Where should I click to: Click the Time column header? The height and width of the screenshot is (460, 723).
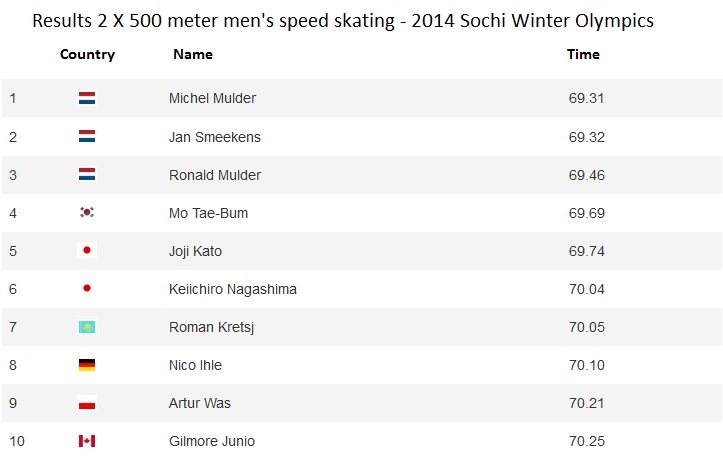583,54
